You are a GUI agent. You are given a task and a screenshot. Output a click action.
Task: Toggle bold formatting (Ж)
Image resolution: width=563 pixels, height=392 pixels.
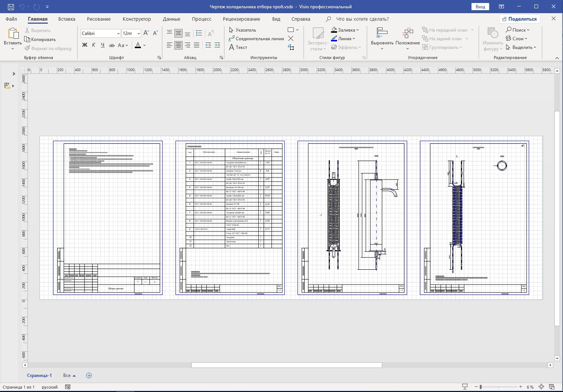pyautogui.click(x=85, y=45)
